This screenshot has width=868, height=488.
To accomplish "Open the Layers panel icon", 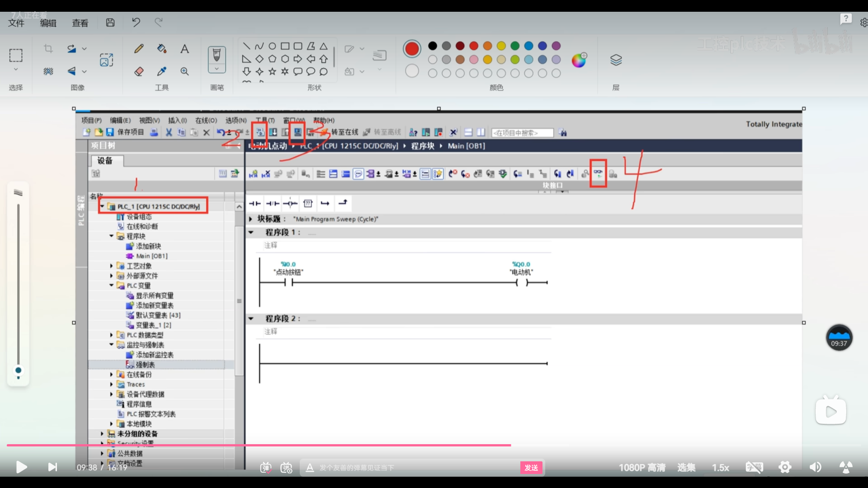I will 616,60.
